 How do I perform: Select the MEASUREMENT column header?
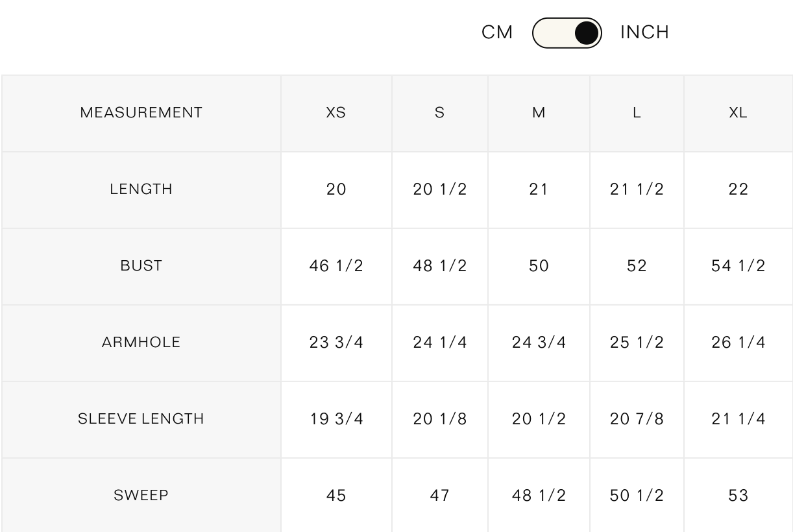coord(141,113)
